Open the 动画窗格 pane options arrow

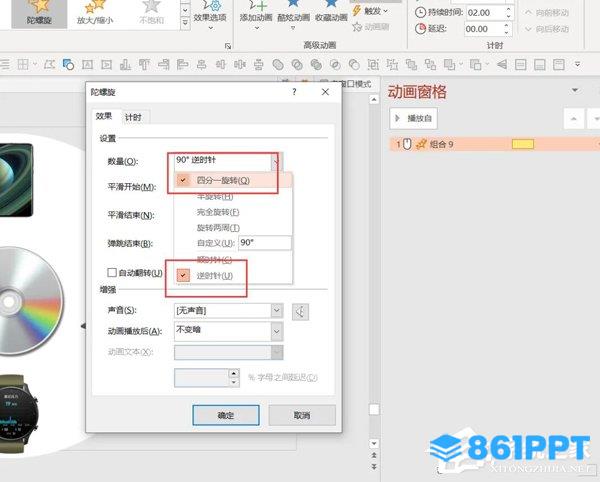coord(575,90)
